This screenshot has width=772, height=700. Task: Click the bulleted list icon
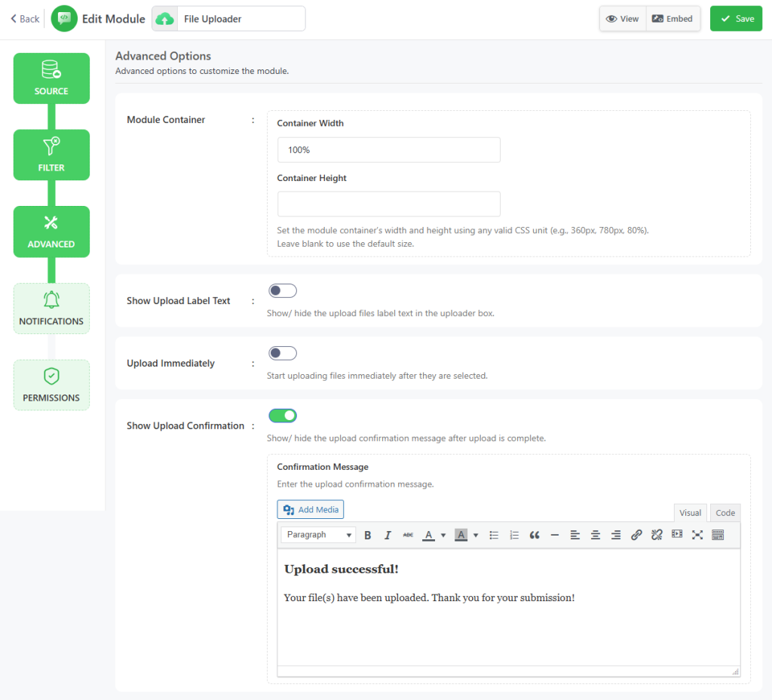point(495,535)
